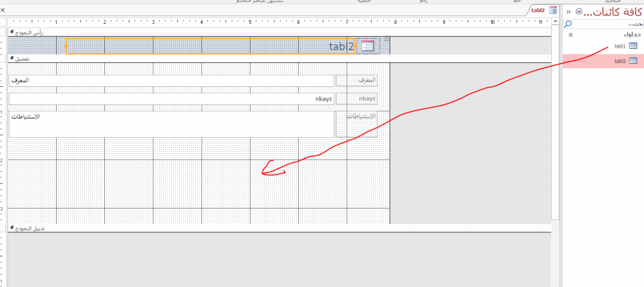This screenshot has height=287, width=644.
Task: Select the تذييل النموذج form footer bar
Action: [279, 228]
